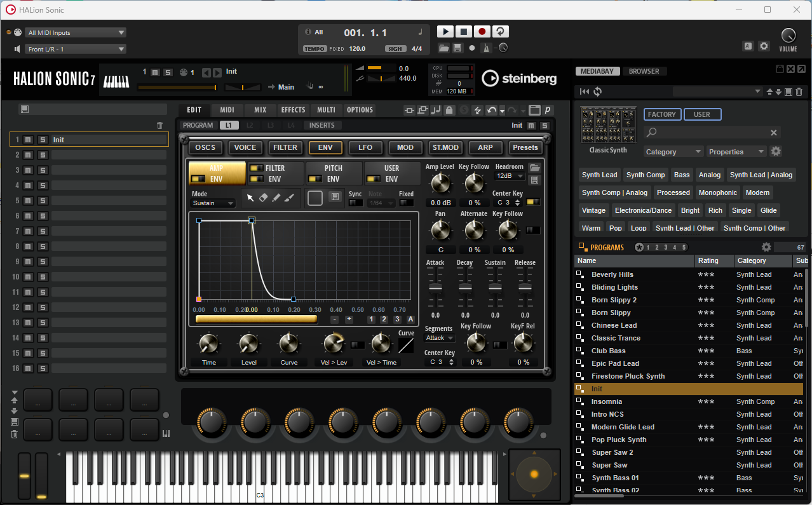Click the metronome icon
Viewport: 812px width, 505px height.
487,48
